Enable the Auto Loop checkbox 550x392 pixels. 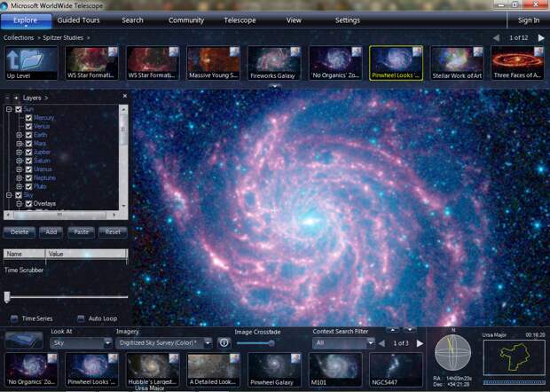click(81, 318)
